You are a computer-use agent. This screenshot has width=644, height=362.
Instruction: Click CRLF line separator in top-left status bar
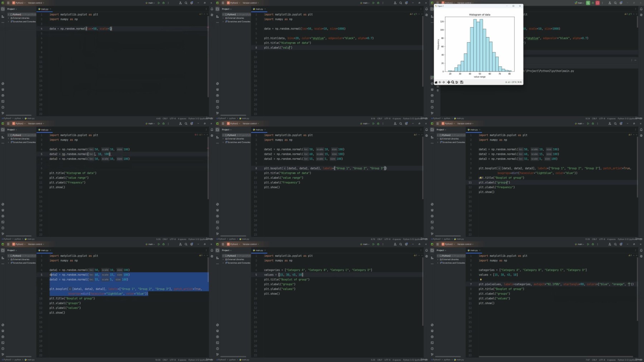(x=165, y=119)
